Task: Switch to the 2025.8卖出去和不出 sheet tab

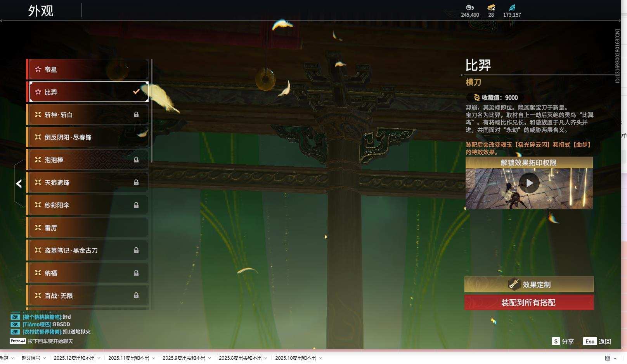Action: tap(240, 358)
